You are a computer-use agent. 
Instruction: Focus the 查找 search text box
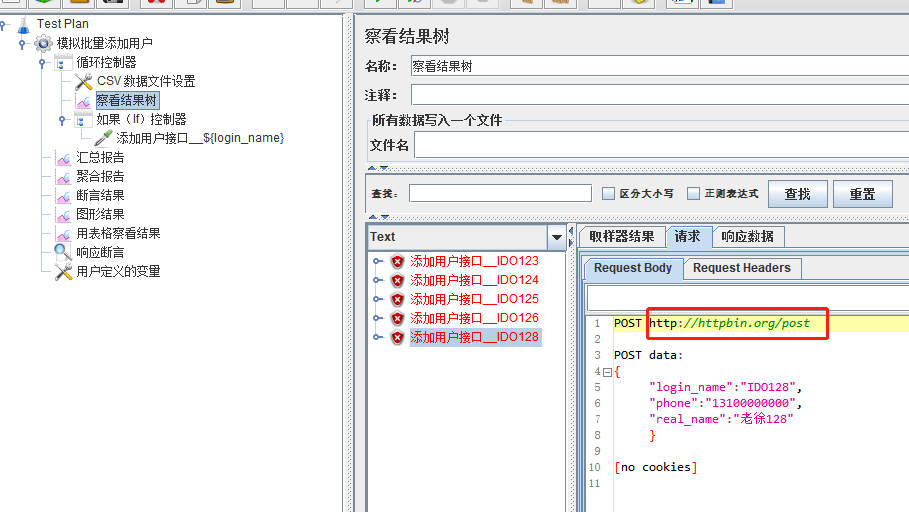(x=500, y=194)
